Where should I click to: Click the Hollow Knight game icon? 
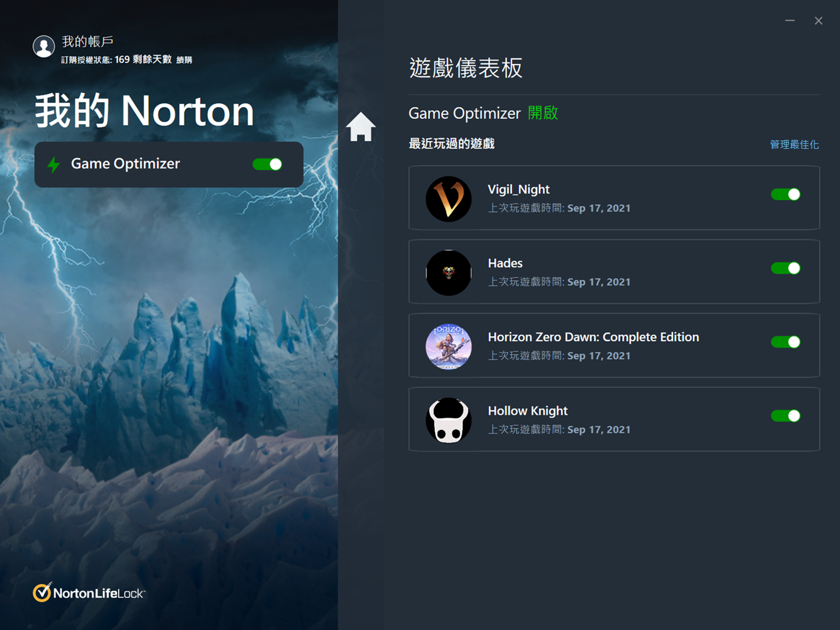point(448,420)
